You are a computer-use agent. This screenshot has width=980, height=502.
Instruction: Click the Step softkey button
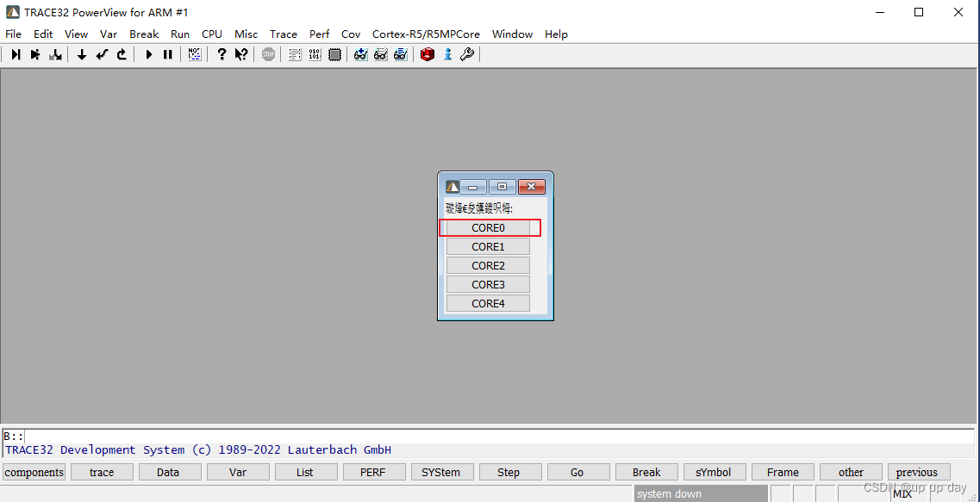(510, 472)
